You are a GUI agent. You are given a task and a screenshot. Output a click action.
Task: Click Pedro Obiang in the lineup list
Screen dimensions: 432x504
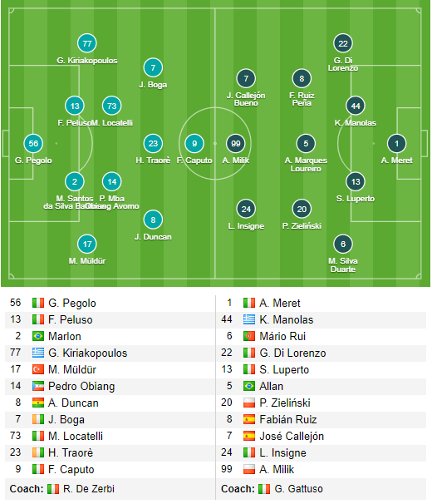tap(81, 386)
